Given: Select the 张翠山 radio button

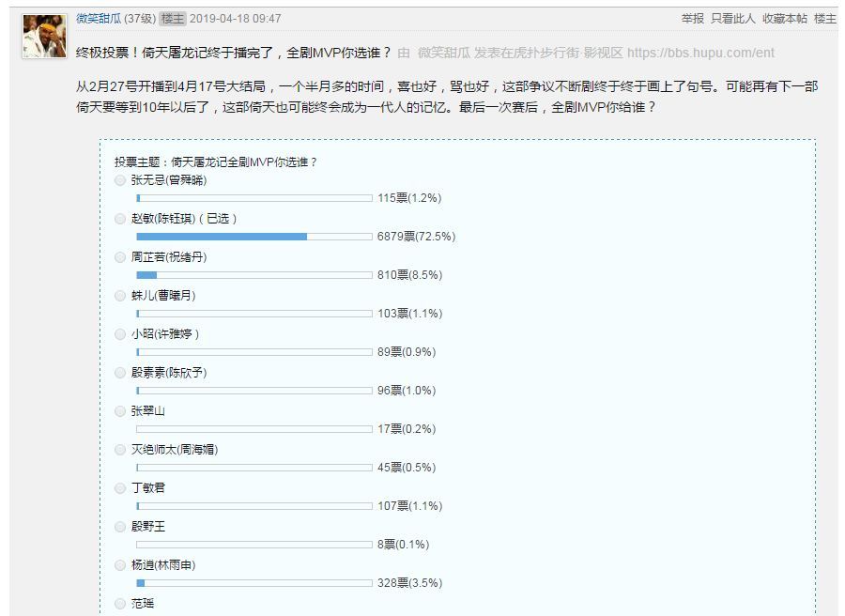Looking at the screenshot, I should (120, 411).
